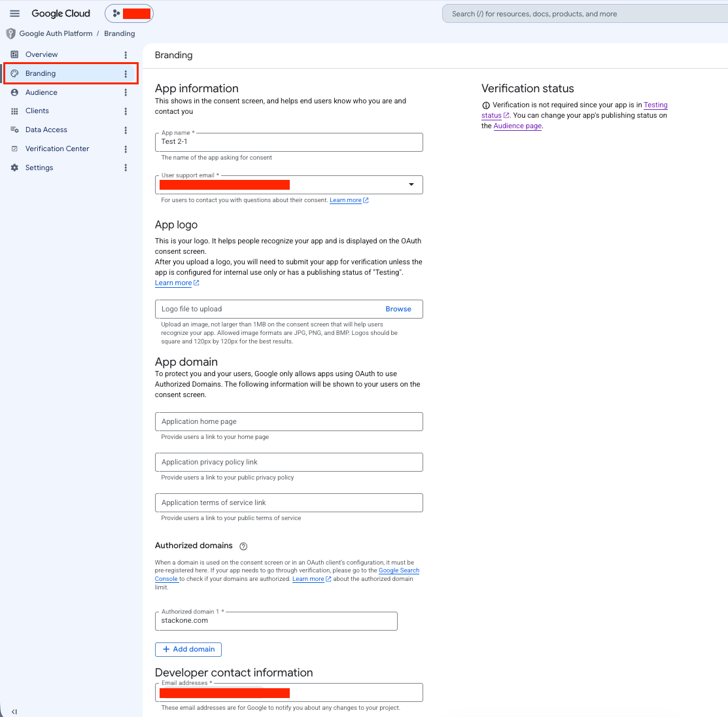Click the Verification Center checkmark icon
728x717 pixels.
point(14,149)
